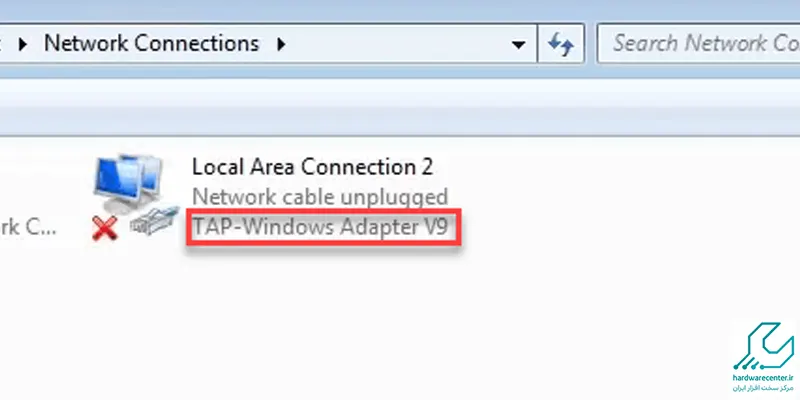Image resolution: width=800 pixels, height=400 pixels.
Task: Click the empty command bar strip
Action: pos(400,107)
